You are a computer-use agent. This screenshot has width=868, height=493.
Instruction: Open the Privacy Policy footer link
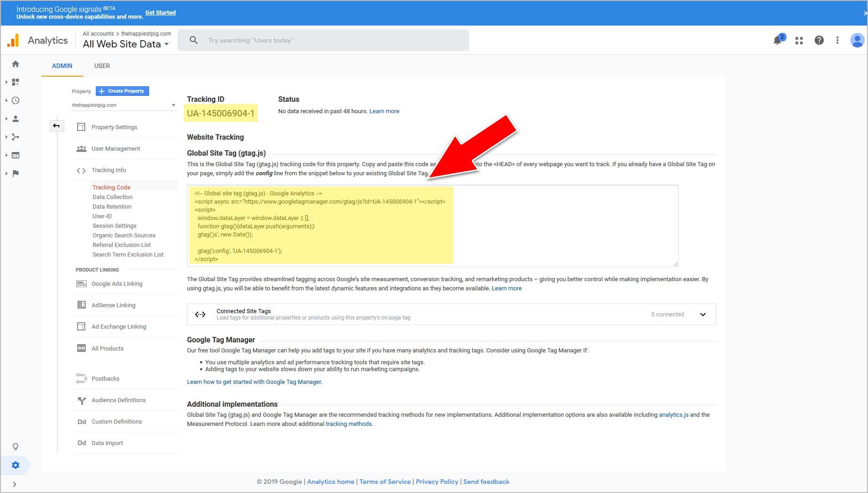pos(437,482)
